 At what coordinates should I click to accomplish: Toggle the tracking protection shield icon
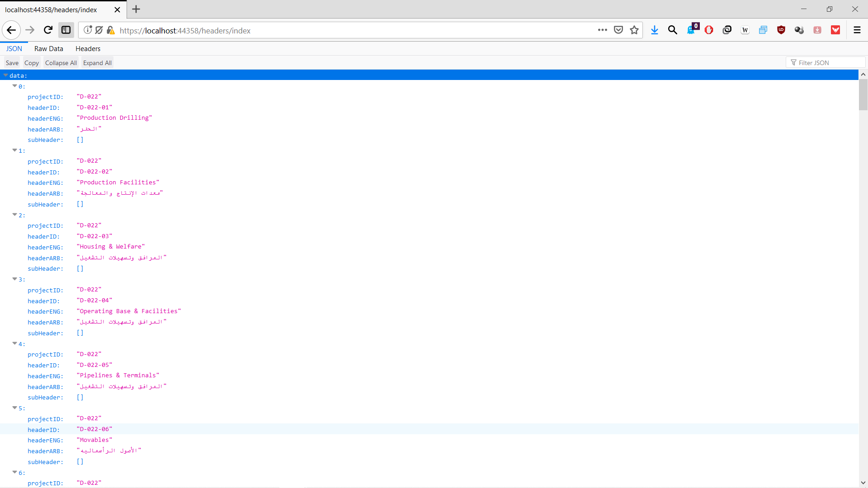point(99,30)
